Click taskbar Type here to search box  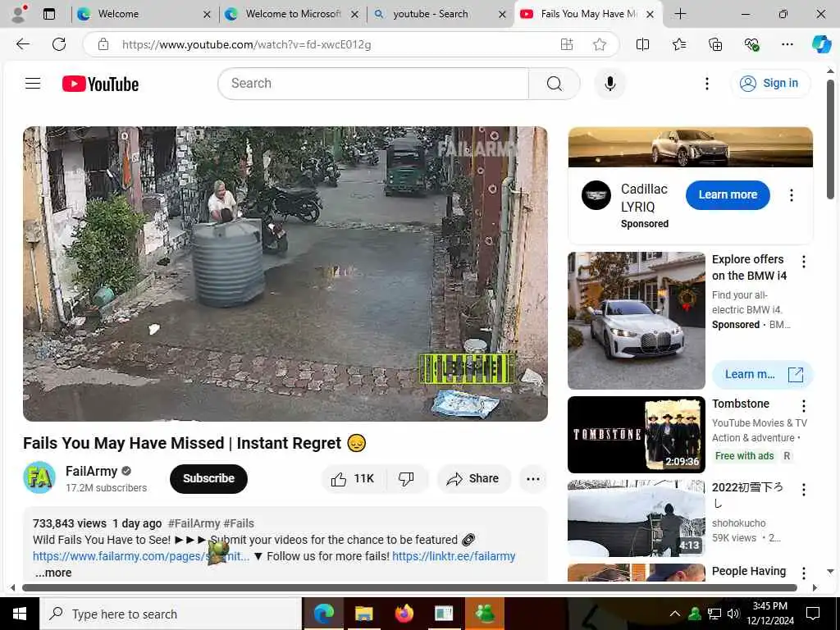[171, 614]
